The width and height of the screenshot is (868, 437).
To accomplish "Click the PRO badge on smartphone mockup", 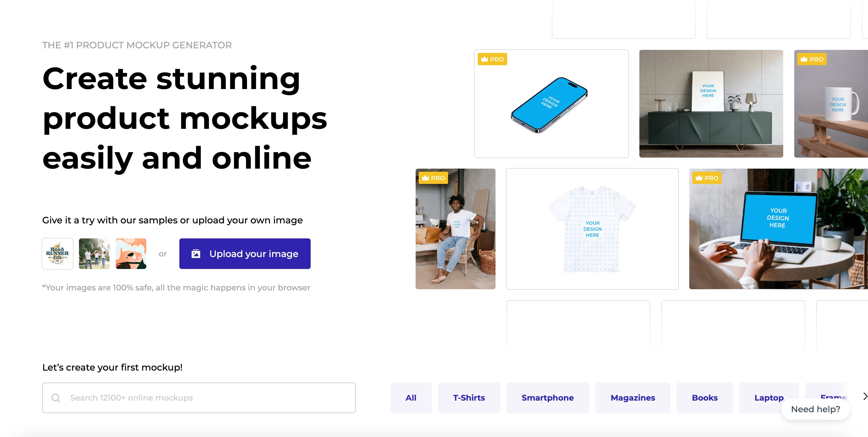I will (x=492, y=59).
